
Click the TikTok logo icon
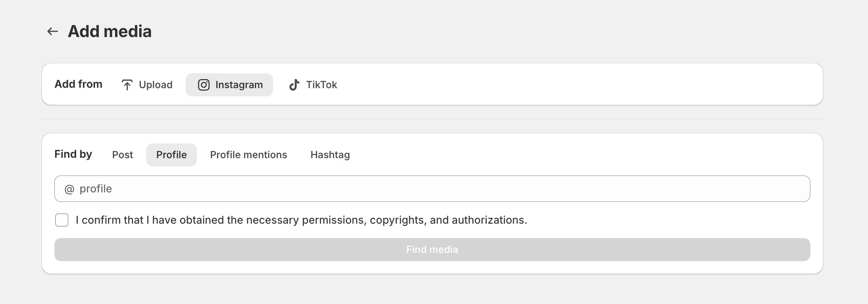(x=294, y=85)
